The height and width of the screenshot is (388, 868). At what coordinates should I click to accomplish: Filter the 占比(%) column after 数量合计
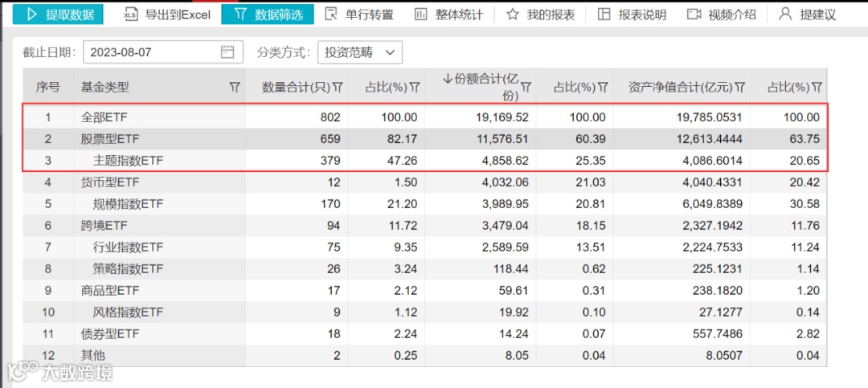[x=415, y=87]
